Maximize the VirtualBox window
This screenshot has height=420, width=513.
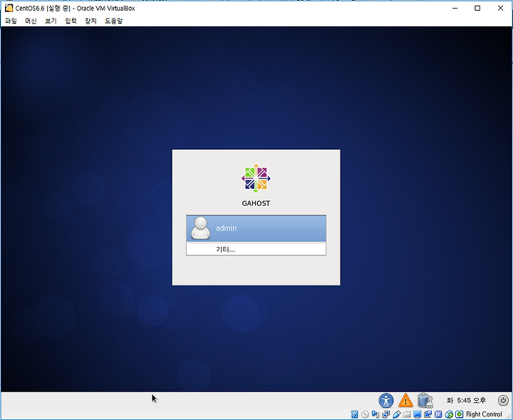coord(477,8)
